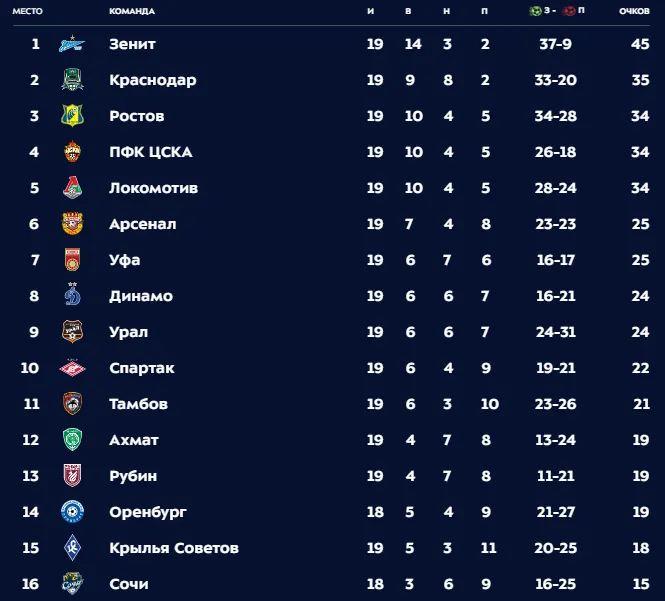Click the Зенит club logo
Viewport: 665px width, 601px height.
click(x=72, y=43)
